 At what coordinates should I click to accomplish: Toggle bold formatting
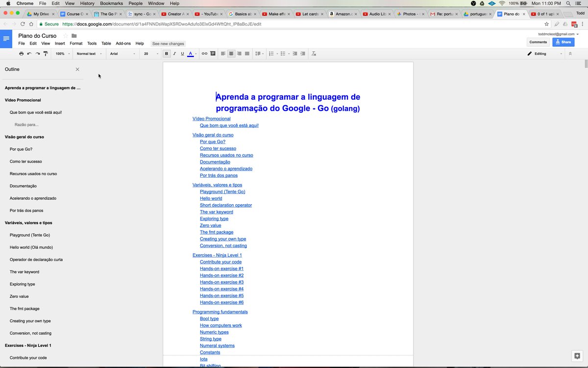point(167,53)
